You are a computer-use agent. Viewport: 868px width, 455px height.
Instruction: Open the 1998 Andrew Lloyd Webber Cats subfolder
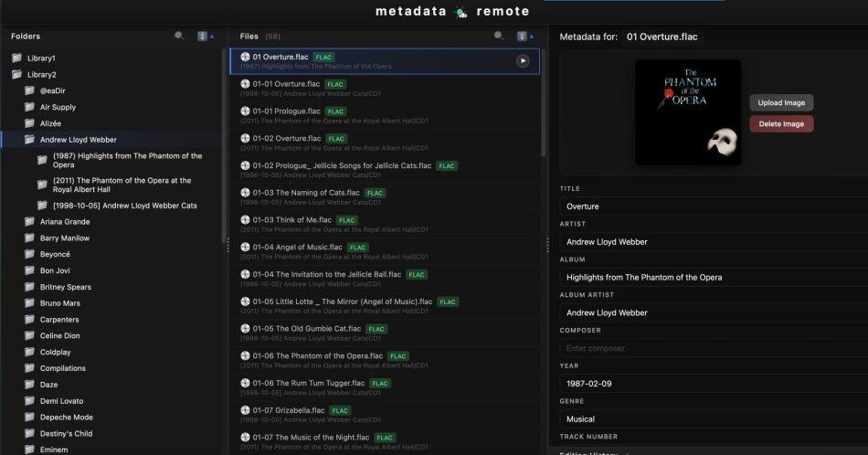tap(124, 206)
